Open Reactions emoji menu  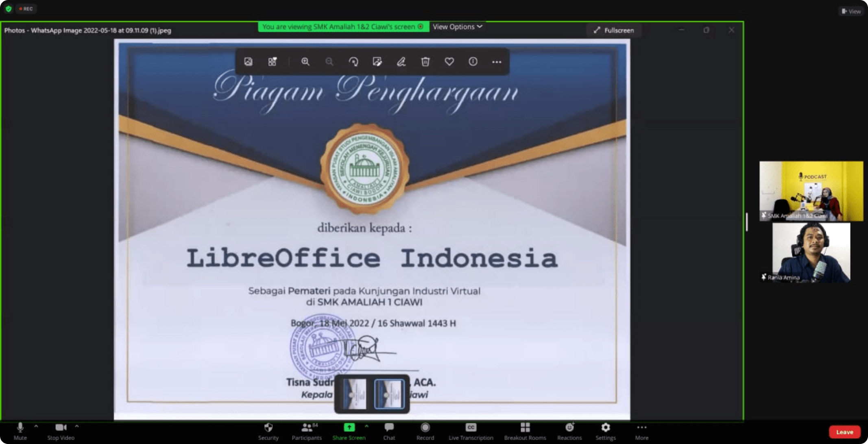(569, 431)
